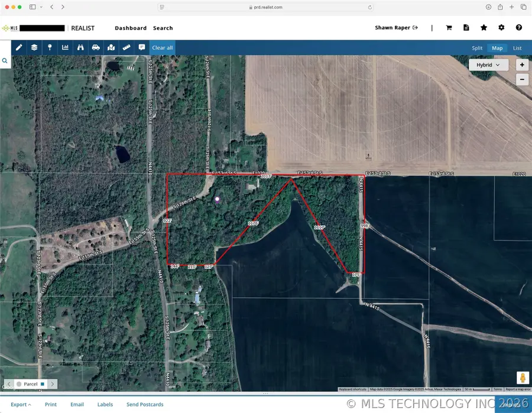Switch to Split view
Image resolution: width=532 pixels, height=413 pixels.
[476, 48]
